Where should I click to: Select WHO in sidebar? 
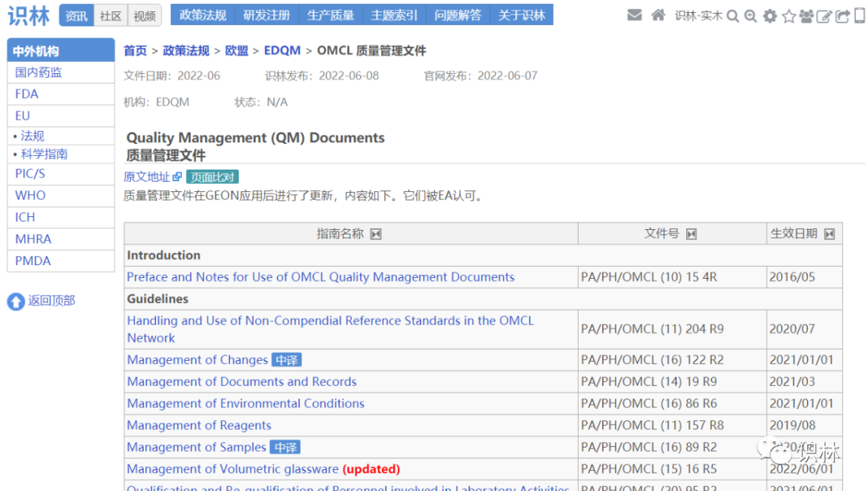(x=61, y=195)
